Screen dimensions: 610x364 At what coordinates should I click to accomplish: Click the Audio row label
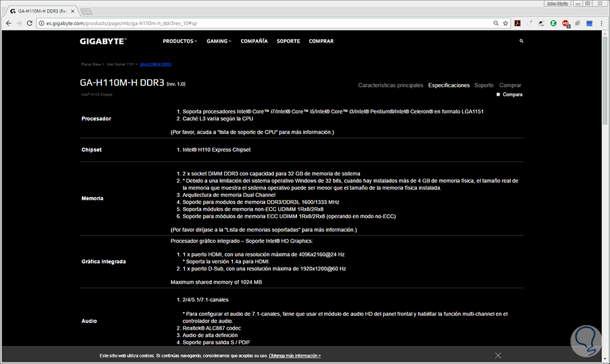tap(89, 321)
